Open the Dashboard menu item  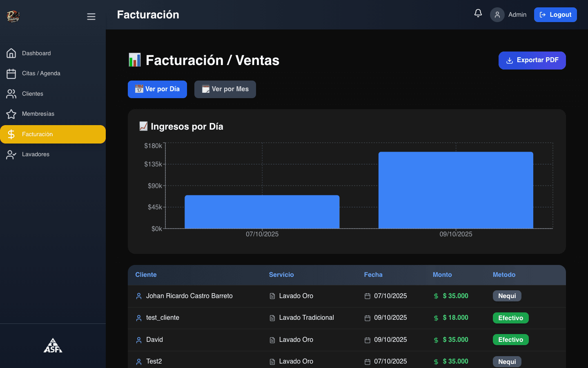tap(53, 53)
